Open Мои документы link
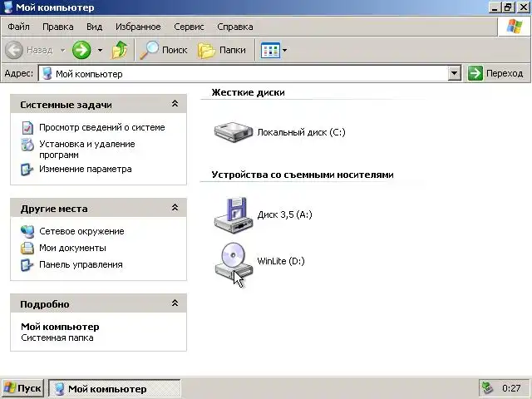 72,248
